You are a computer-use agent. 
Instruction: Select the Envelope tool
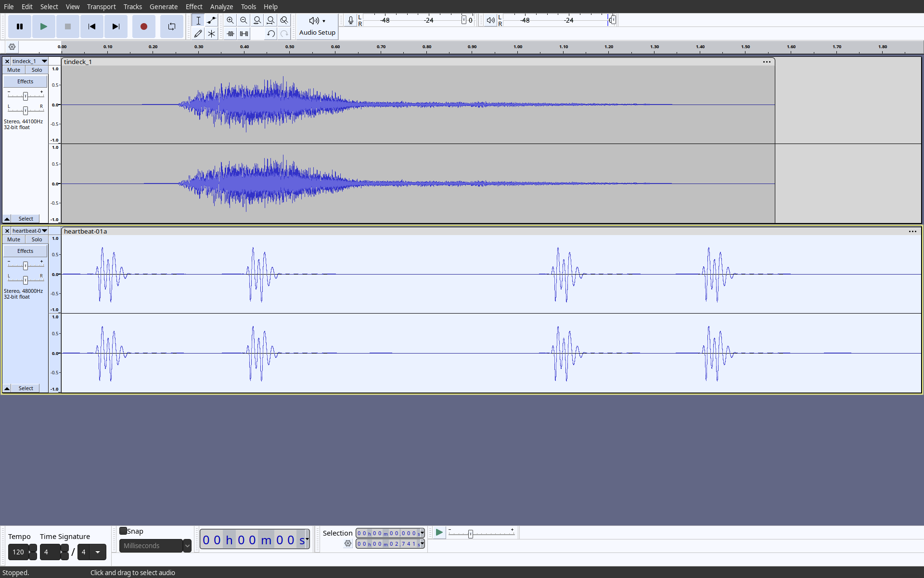pos(211,20)
